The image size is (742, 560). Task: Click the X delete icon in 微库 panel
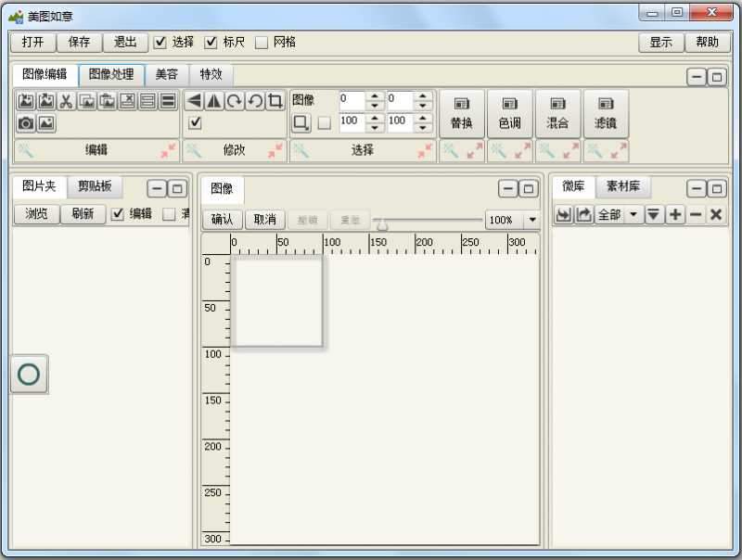pos(715,214)
